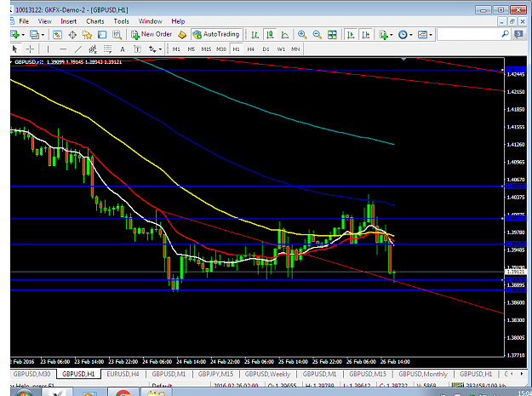Click the Periods clock icon
Viewport: 532px width, 396px height.
403,35
